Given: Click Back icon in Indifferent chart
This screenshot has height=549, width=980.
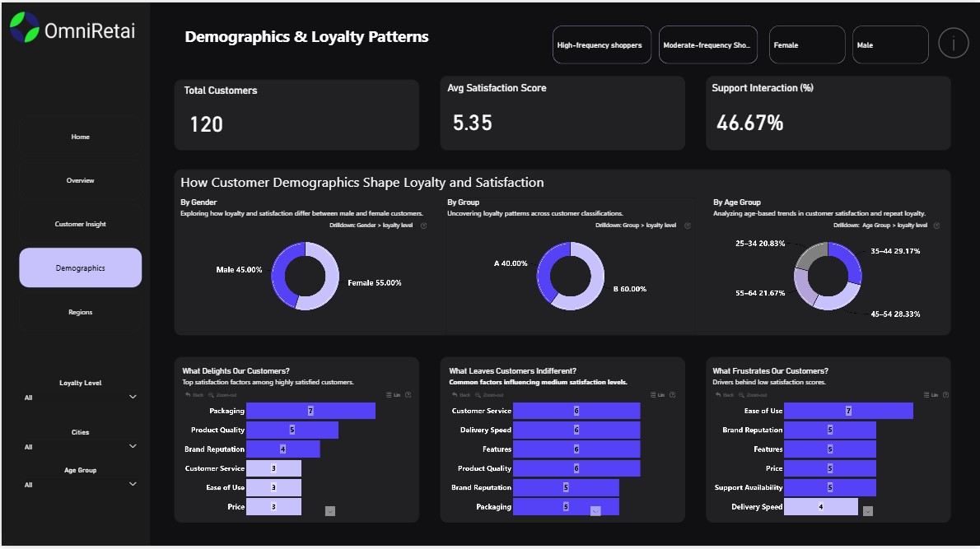Looking at the screenshot, I should tap(461, 395).
